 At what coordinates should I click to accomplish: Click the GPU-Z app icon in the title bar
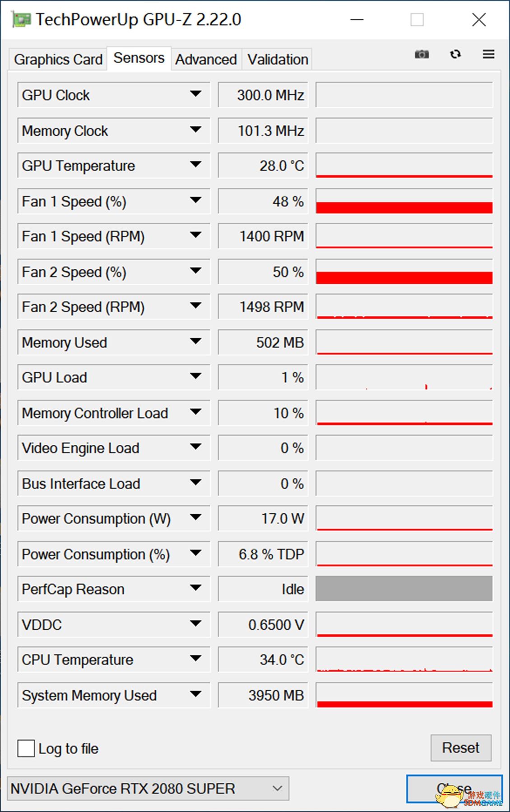click(21, 20)
